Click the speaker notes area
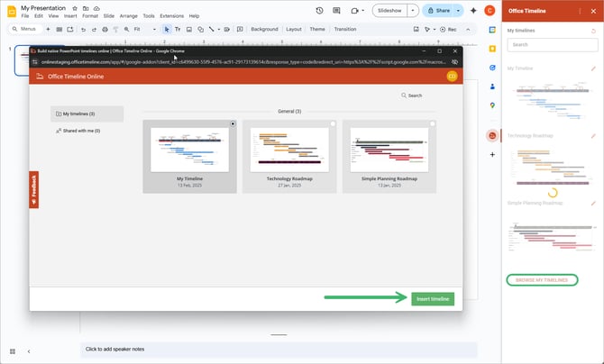 pos(279,350)
